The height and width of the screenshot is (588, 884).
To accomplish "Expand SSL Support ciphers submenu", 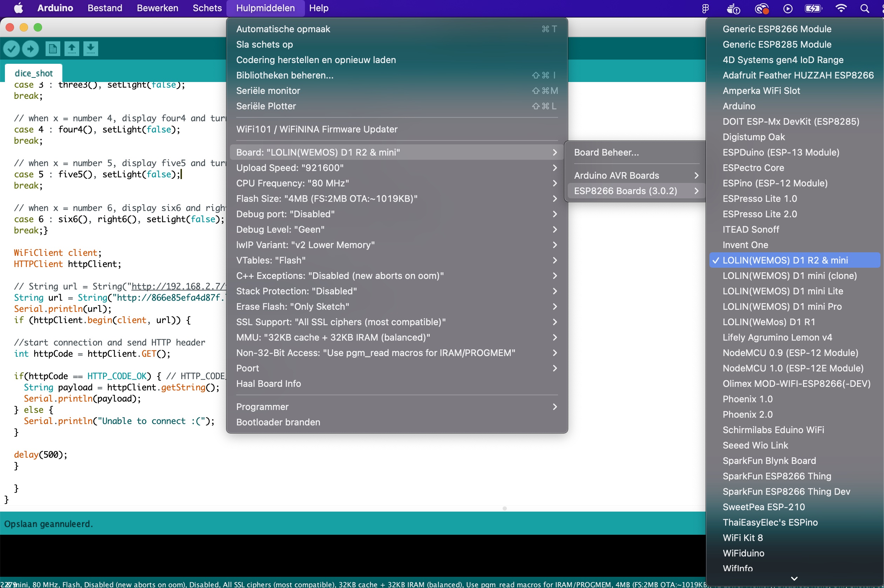I will click(397, 322).
